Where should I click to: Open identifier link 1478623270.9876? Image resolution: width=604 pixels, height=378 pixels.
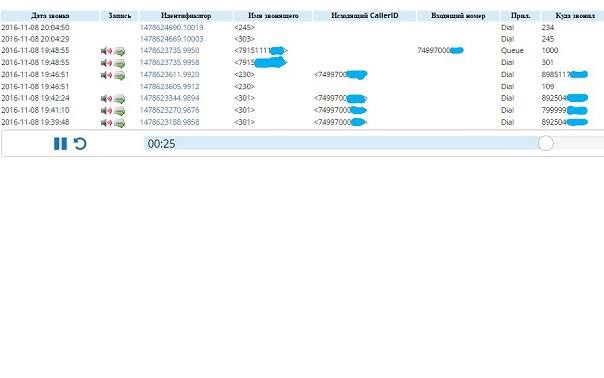(169, 110)
